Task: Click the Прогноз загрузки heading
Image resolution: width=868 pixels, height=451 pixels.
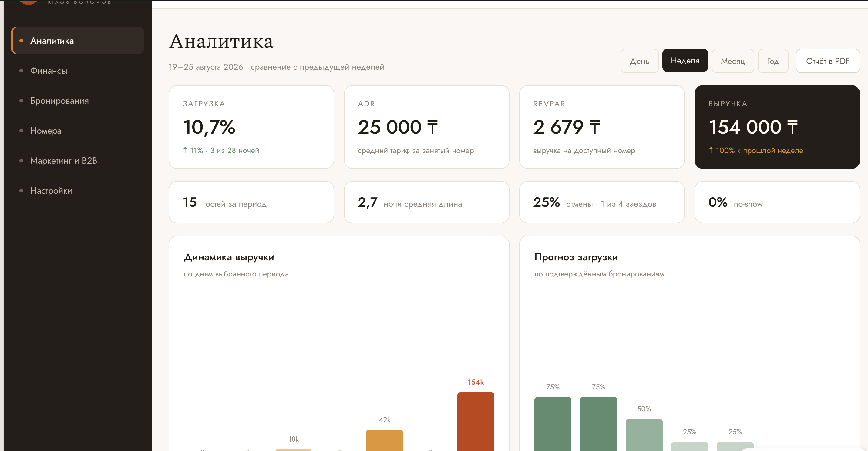Action: point(576,257)
